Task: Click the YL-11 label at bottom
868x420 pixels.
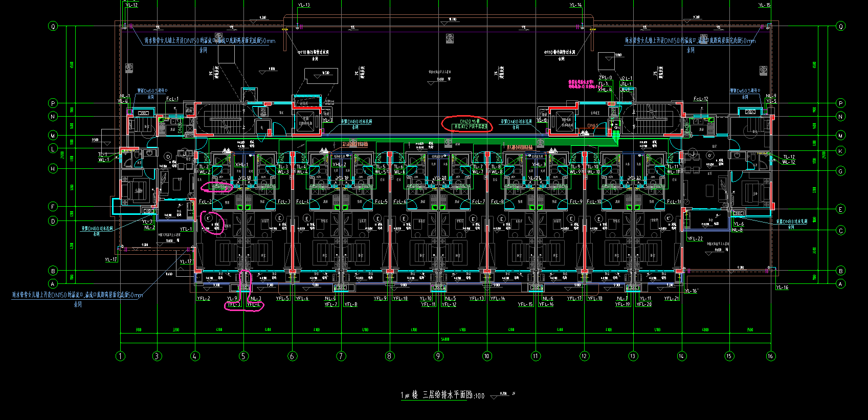Action: pos(646,298)
